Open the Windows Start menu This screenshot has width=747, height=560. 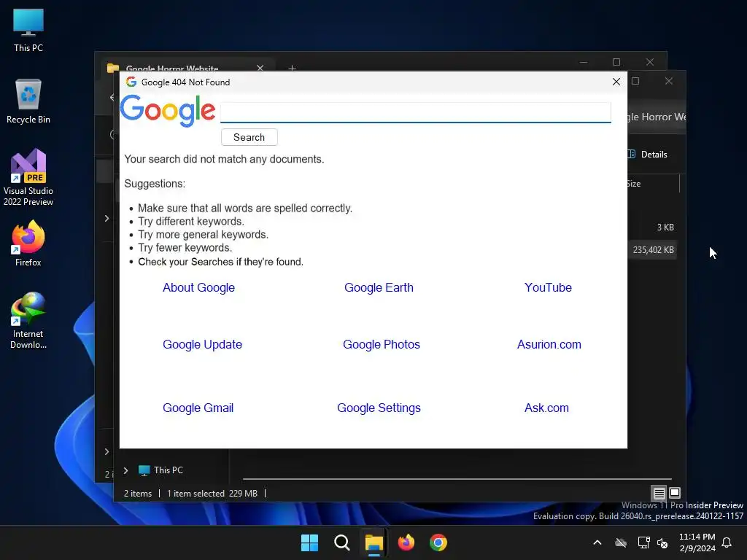[309, 542]
